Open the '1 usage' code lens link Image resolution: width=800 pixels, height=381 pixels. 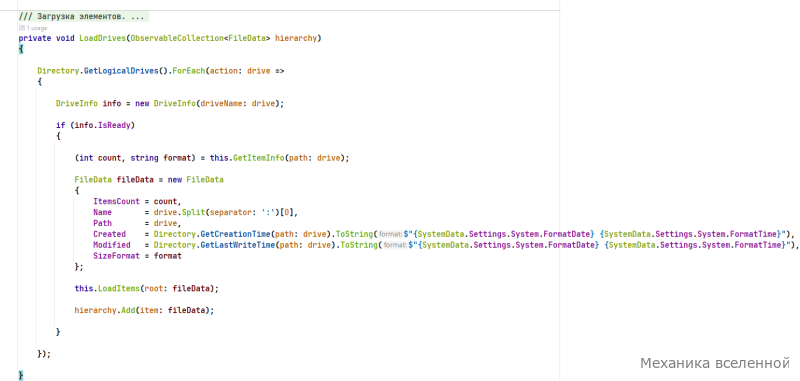click(x=36, y=28)
